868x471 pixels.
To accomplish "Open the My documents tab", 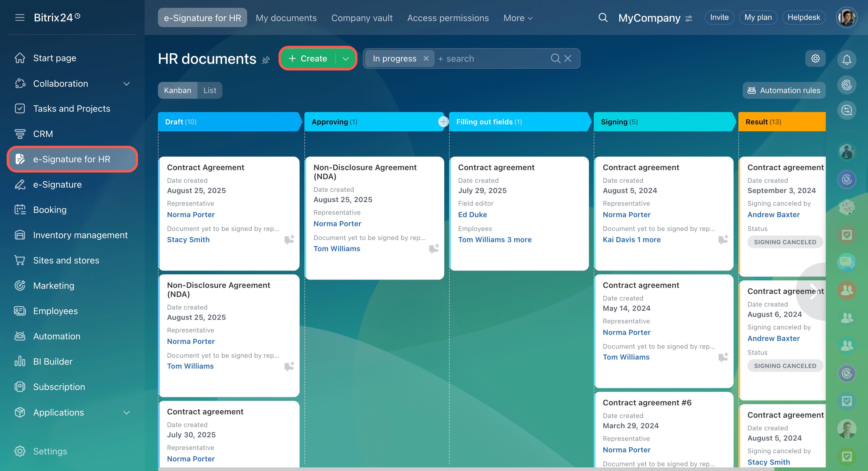I will (x=286, y=18).
